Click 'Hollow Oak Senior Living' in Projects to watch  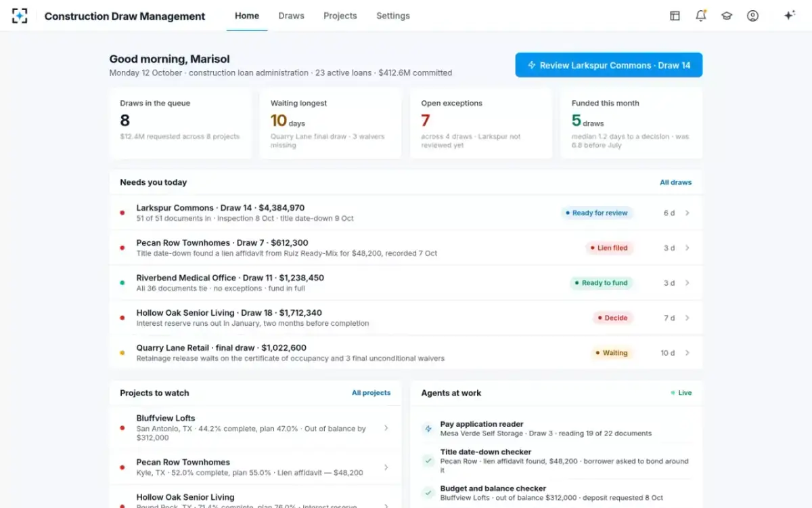click(x=185, y=497)
